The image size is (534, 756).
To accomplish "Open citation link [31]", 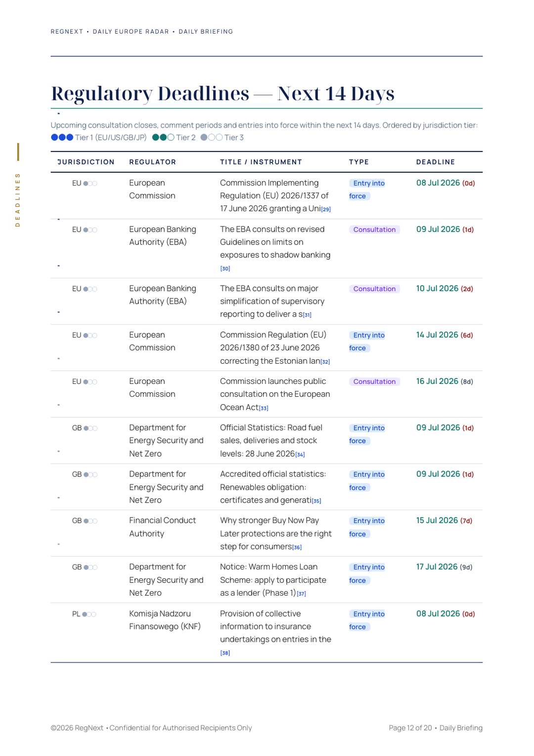I will point(307,315).
